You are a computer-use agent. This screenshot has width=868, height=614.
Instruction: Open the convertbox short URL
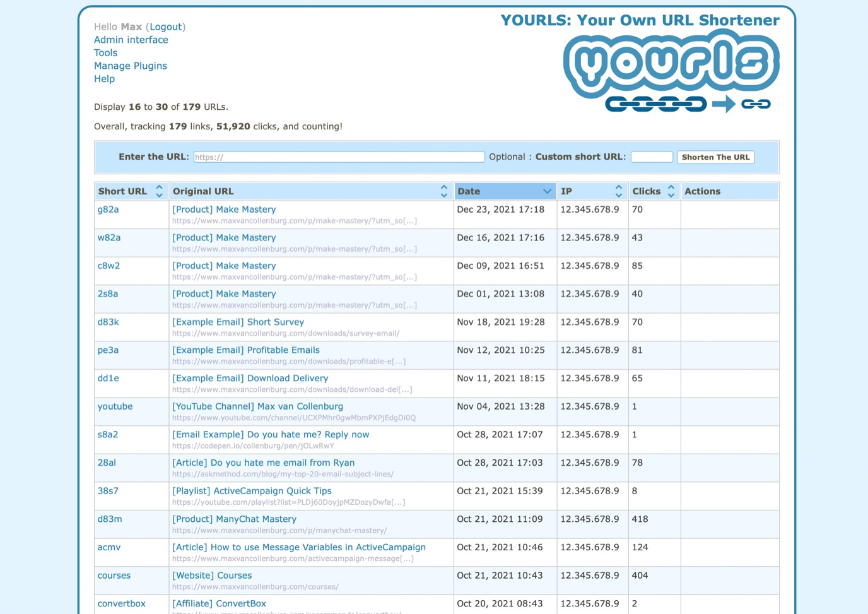coord(122,604)
